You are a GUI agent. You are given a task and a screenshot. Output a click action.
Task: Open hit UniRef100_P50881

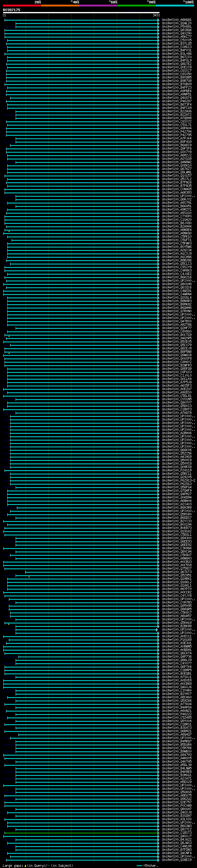tap(176, 26)
